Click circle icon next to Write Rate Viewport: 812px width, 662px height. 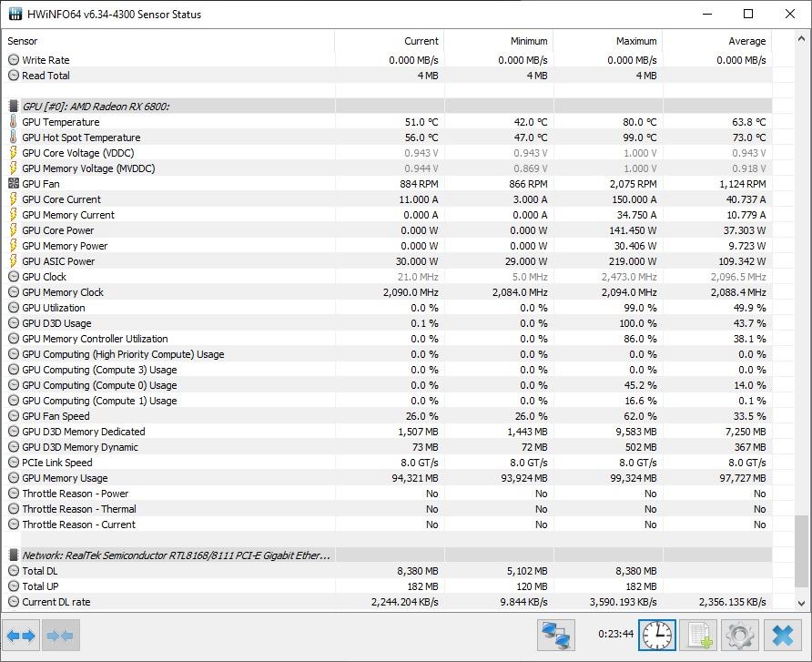coord(14,60)
